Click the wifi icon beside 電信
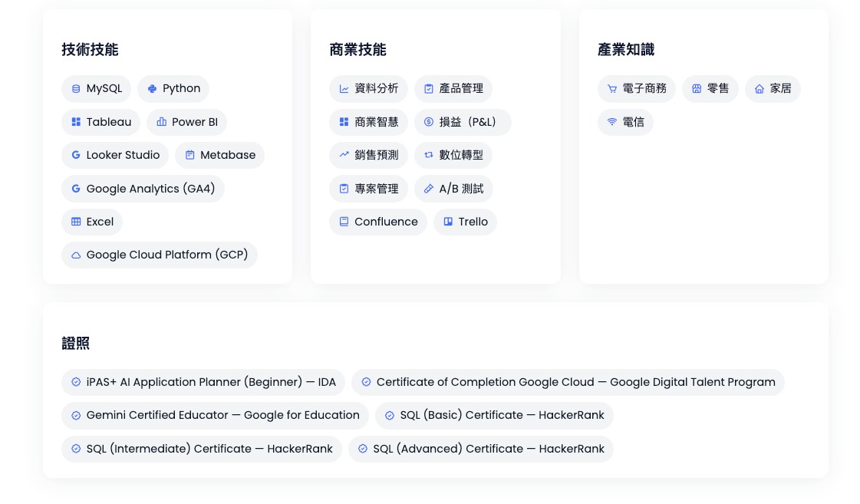 [612, 122]
